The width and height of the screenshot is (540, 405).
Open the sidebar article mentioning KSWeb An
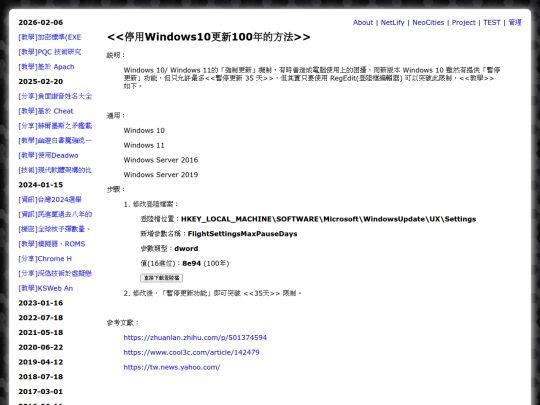(45, 288)
